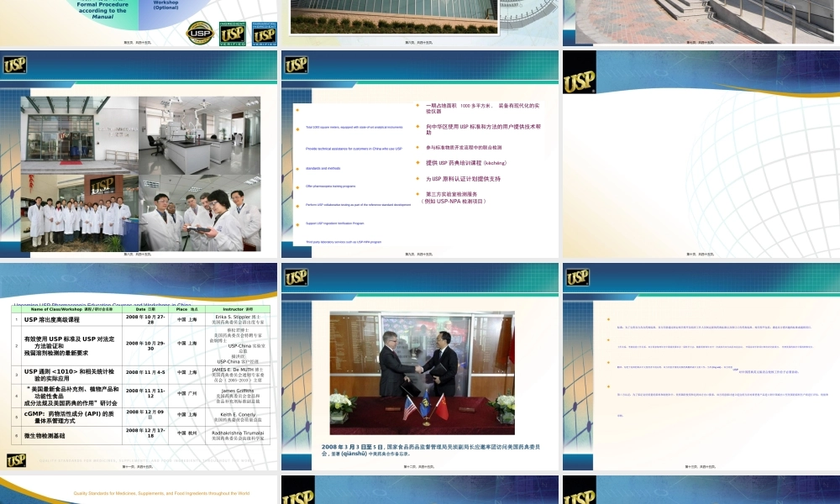Click USP logo on bilingual bullet list slide

[x=296, y=65]
